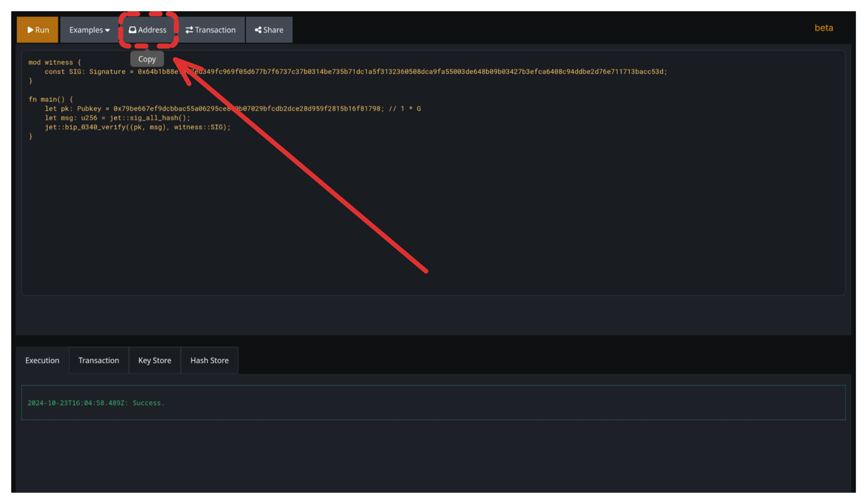867x504 pixels.
Task: Toggle to the Execution view
Action: 42,360
